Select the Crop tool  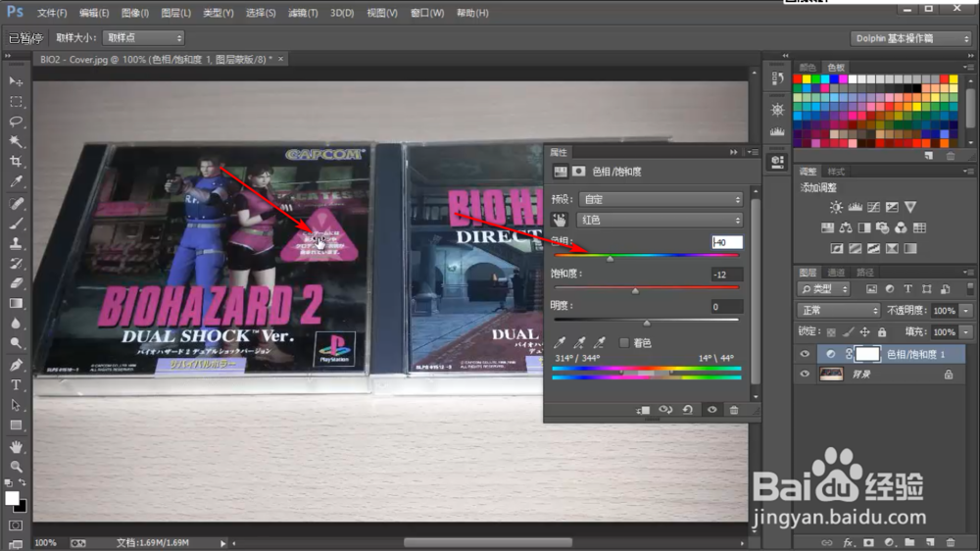[16, 162]
